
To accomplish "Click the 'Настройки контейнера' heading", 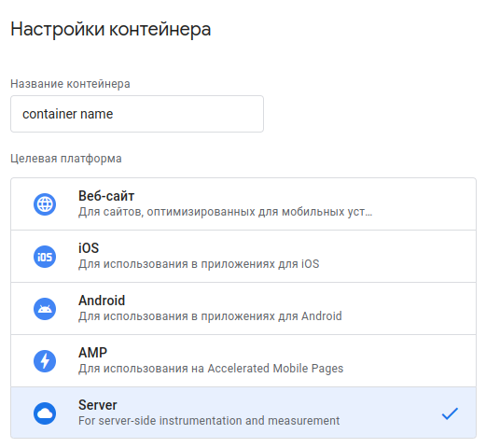I will [111, 29].
